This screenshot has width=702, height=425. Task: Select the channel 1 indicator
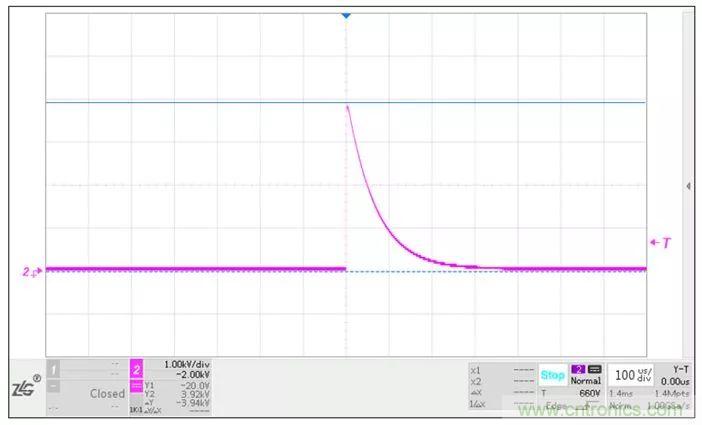(54, 370)
